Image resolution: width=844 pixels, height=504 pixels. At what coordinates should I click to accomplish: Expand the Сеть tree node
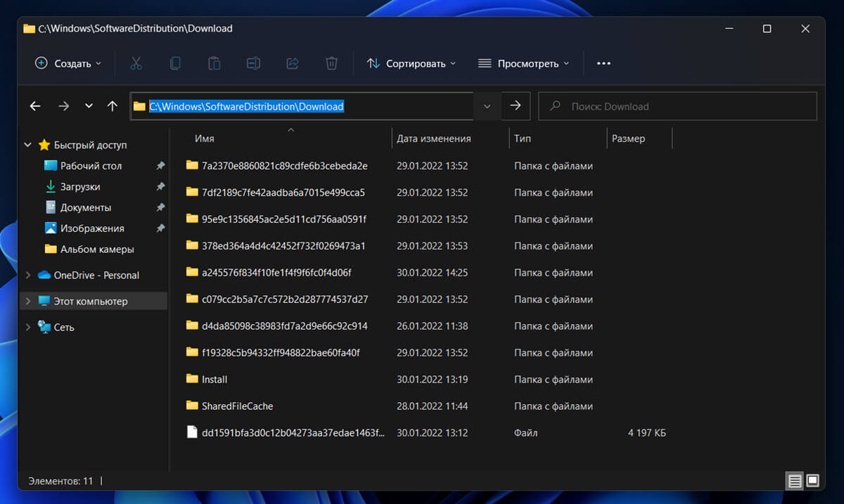27,327
